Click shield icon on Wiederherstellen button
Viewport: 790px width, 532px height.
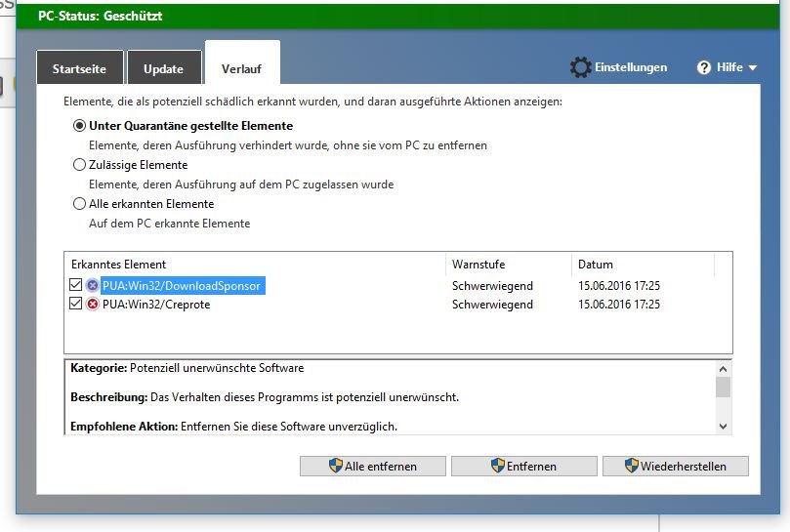(631, 466)
